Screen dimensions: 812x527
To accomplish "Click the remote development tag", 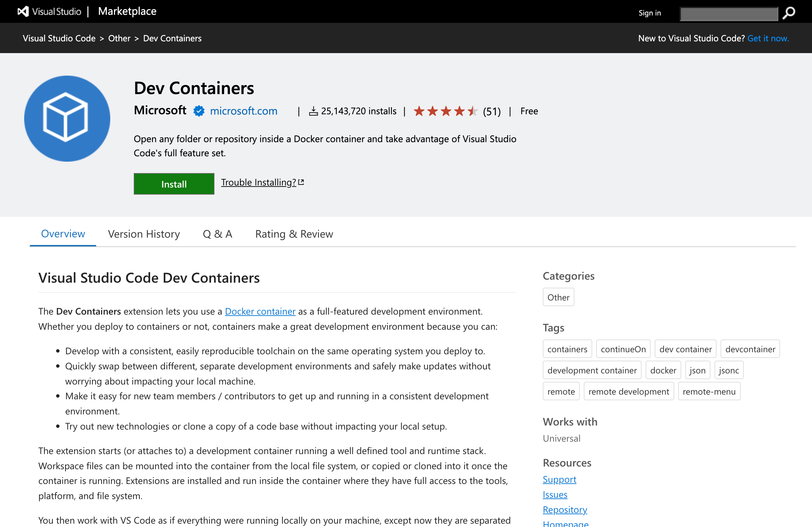I will [628, 391].
